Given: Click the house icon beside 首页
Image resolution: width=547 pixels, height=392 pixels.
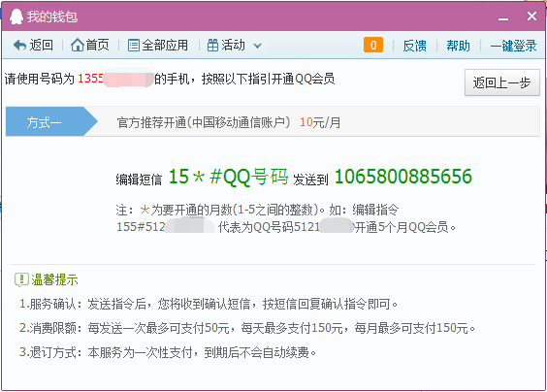Looking at the screenshot, I should coord(77,45).
